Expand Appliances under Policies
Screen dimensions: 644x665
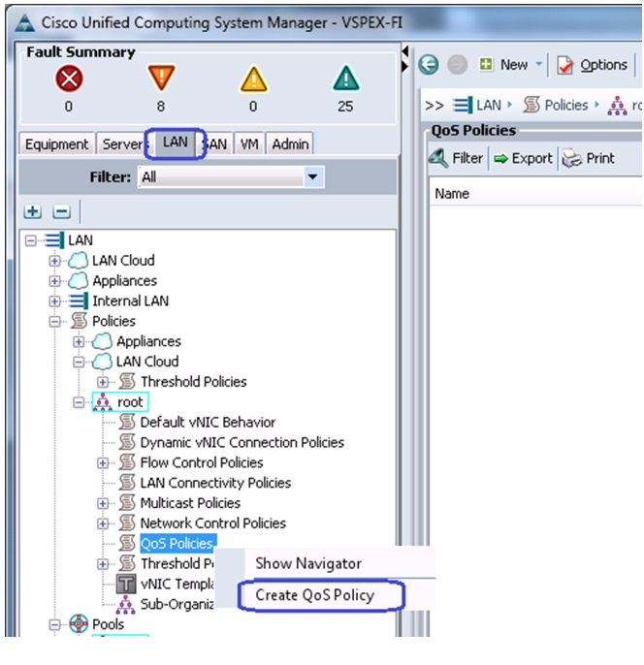[x=79, y=341]
